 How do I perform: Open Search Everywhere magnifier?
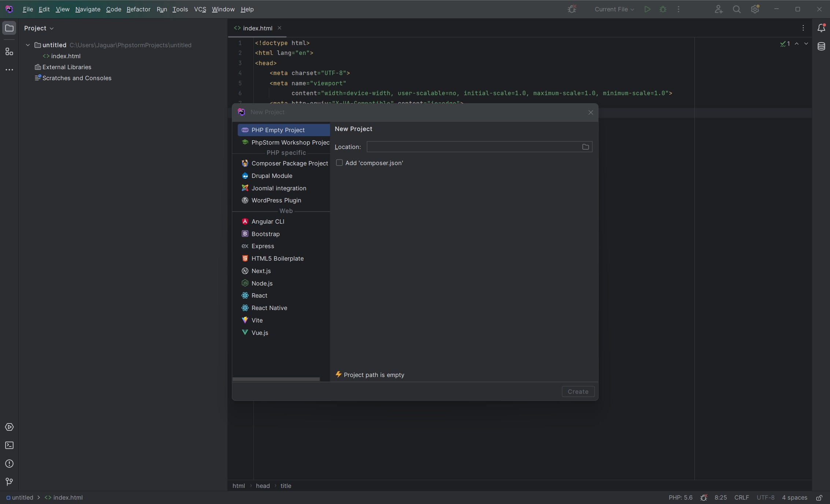click(x=737, y=10)
